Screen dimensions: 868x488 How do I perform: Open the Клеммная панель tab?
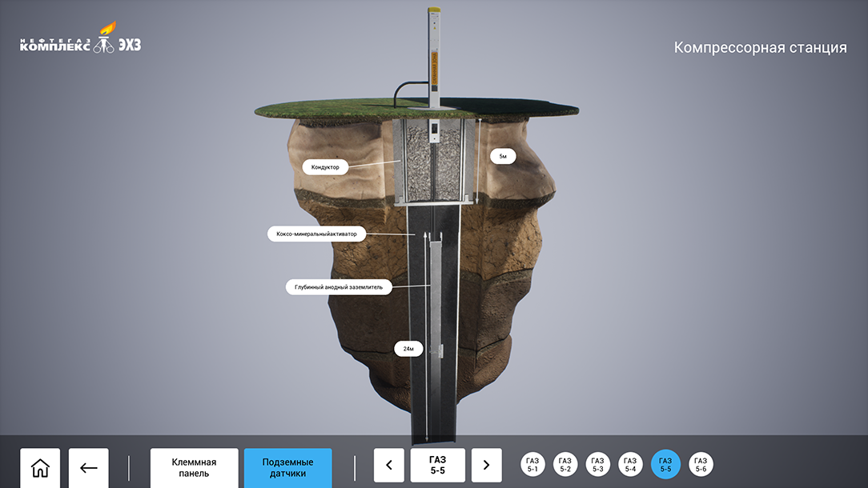coord(194,467)
